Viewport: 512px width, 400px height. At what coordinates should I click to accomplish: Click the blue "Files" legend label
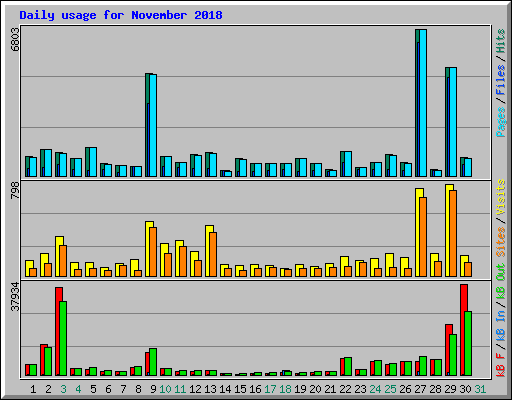click(501, 80)
